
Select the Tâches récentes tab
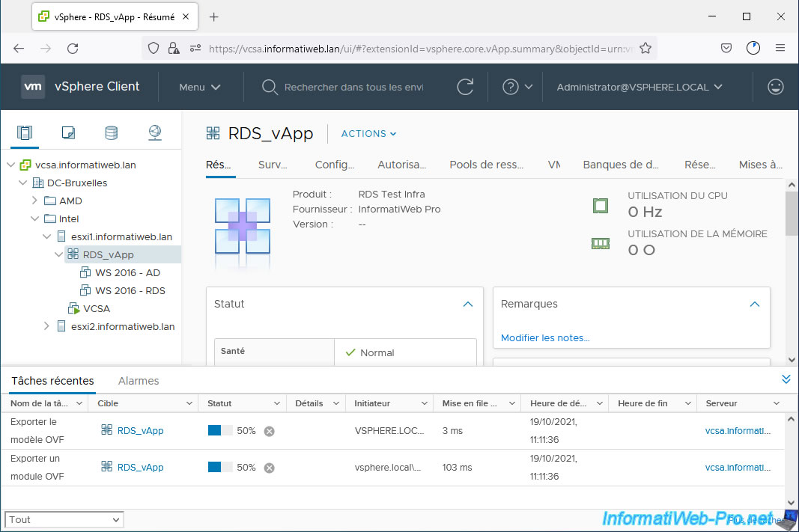coord(52,381)
